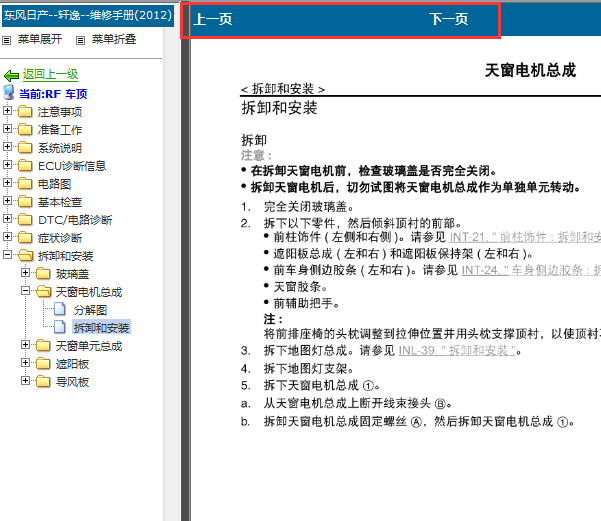This screenshot has width=601, height=521.
Task: Click the 电路图 folder icon
Action: click(x=25, y=183)
